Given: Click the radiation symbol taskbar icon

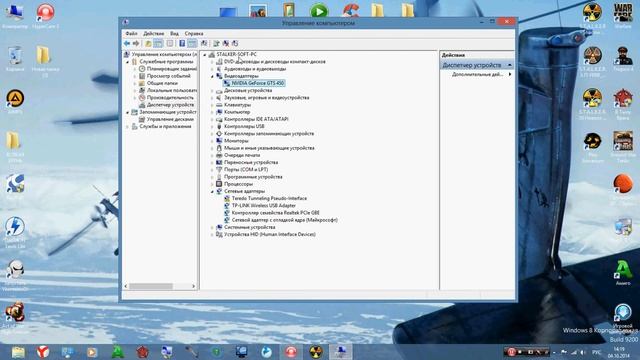Looking at the screenshot, I should point(316,351).
